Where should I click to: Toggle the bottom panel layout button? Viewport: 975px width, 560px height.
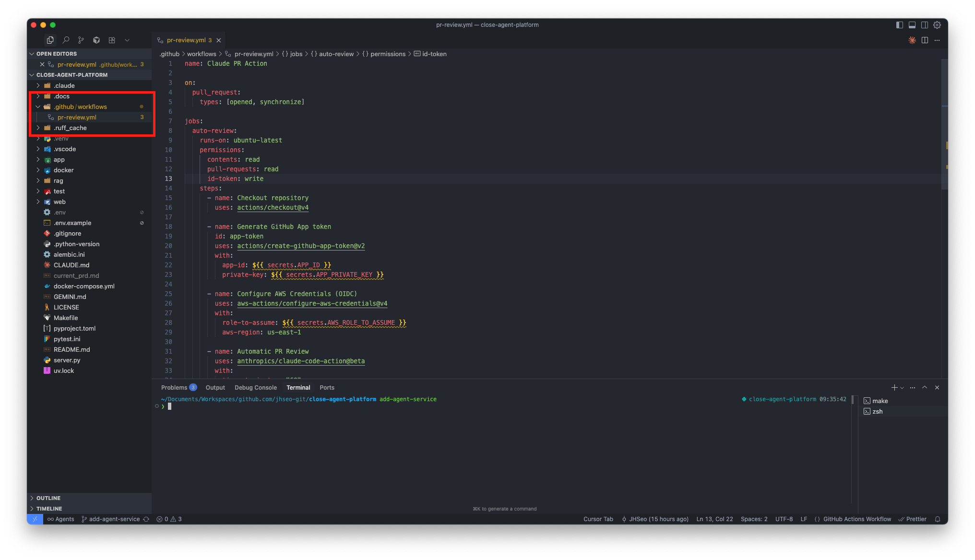tap(912, 25)
